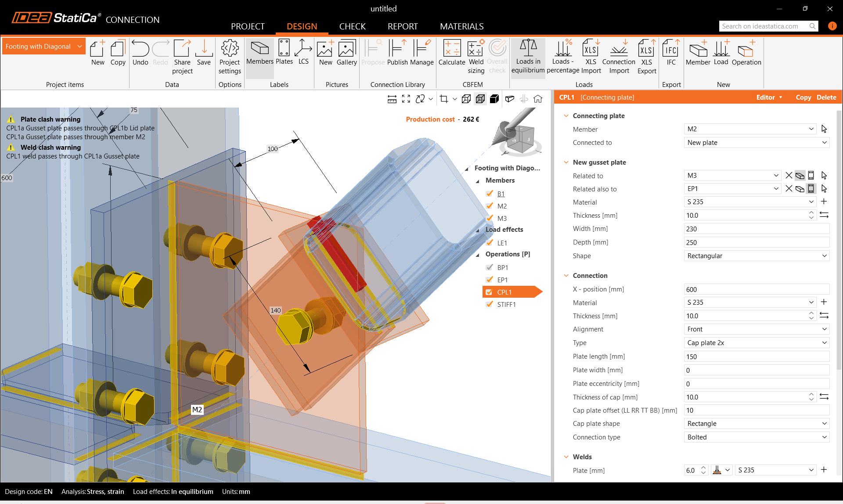Switch to the DESIGN tab
This screenshot has width=843, height=504.
[302, 26]
